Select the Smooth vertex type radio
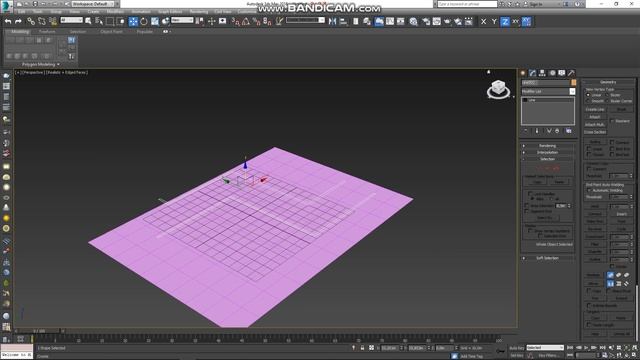This screenshot has width=640, height=360. pos(588,101)
